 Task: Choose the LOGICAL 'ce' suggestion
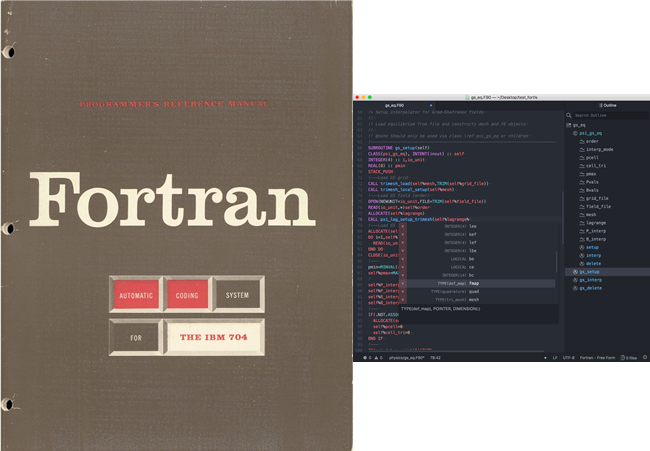(x=477, y=267)
